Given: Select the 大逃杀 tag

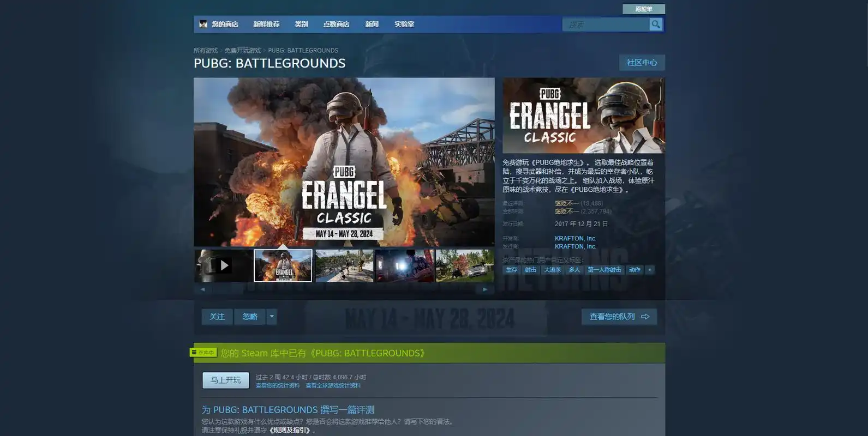Looking at the screenshot, I should tap(552, 270).
